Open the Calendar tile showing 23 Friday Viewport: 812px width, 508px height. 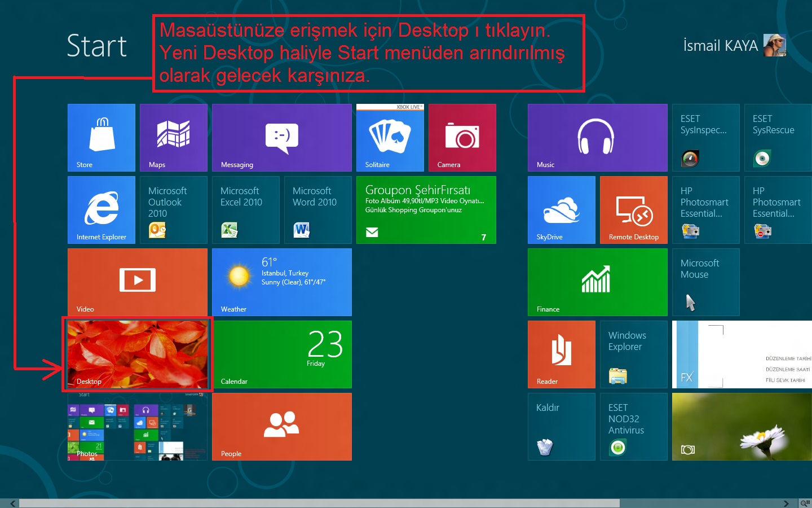pyautogui.click(x=282, y=354)
